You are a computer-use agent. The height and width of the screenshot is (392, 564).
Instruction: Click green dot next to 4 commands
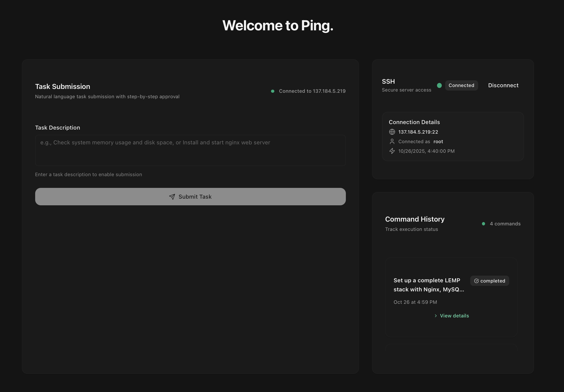[483, 224]
